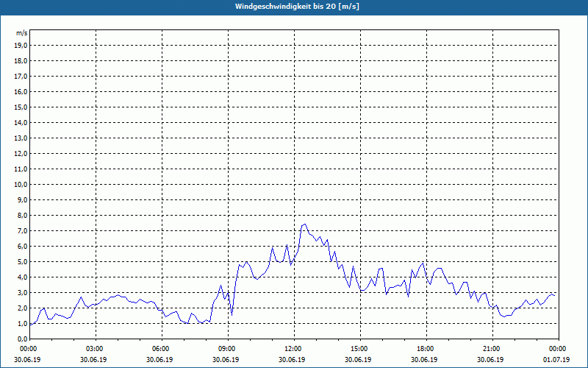Click the 01.07.19 date label
The image size is (588, 368).
tap(558, 359)
